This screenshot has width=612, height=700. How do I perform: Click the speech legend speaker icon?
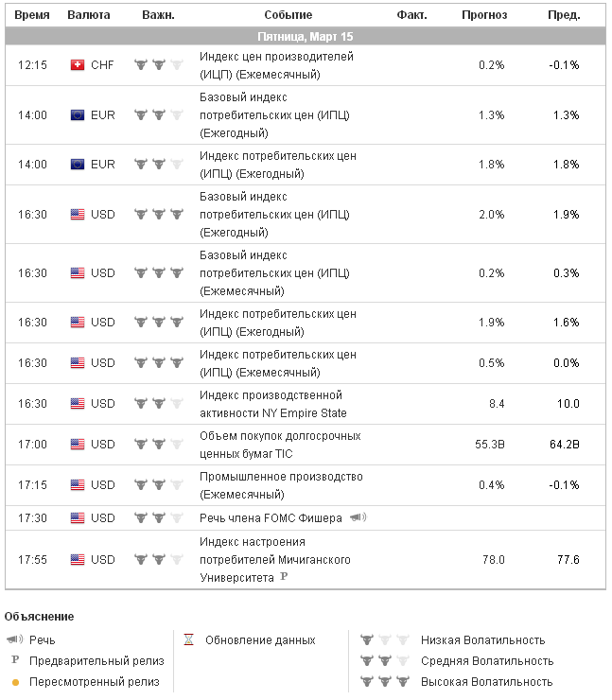[x=15, y=640]
